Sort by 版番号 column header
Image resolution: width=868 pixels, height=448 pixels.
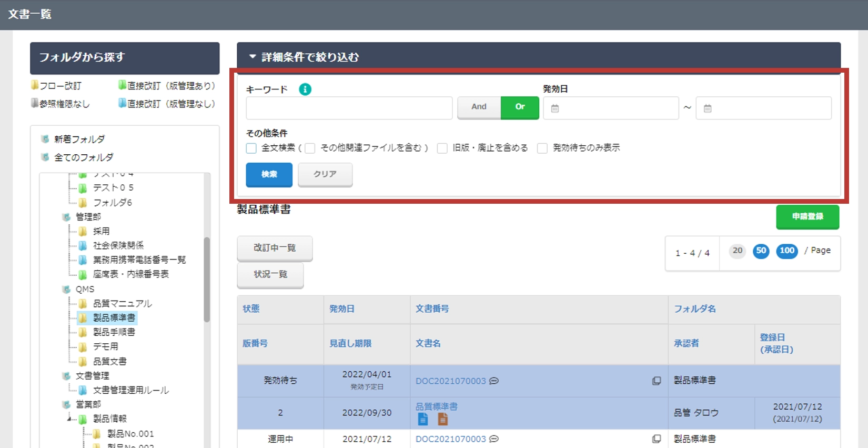pyautogui.click(x=255, y=343)
